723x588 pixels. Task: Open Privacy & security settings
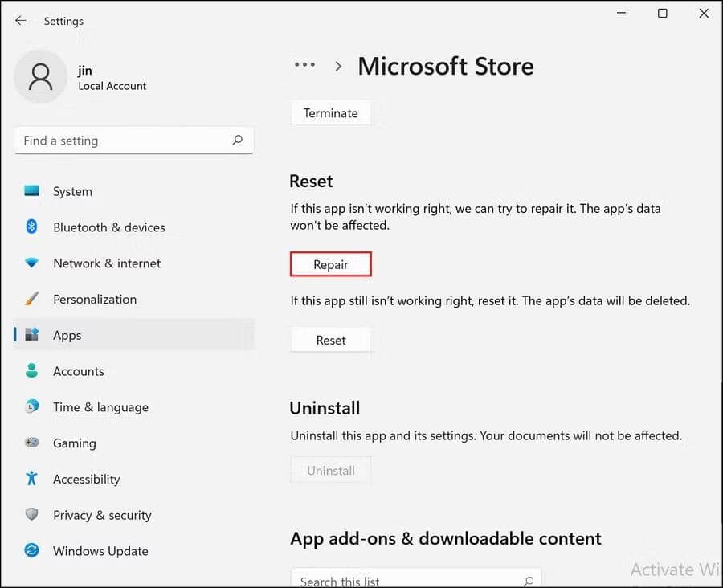(x=133, y=515)
